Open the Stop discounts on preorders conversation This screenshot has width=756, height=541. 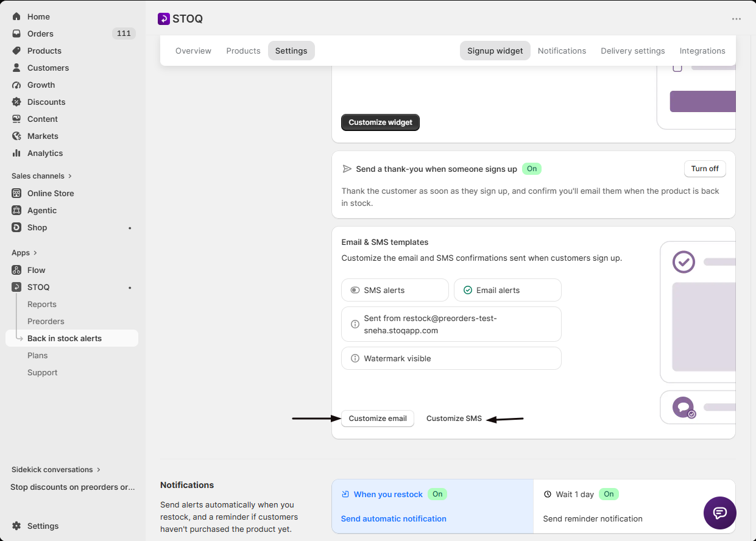72,487
